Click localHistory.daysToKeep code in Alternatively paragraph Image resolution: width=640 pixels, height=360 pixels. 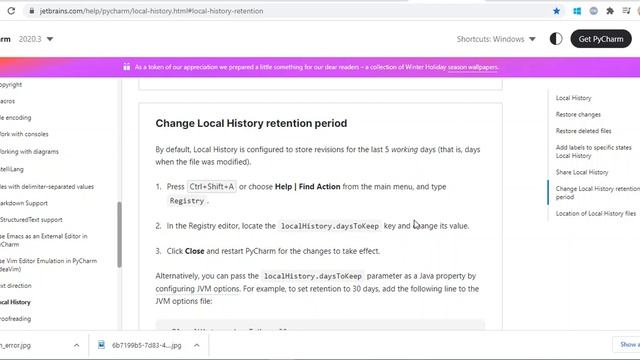(313, 276)
